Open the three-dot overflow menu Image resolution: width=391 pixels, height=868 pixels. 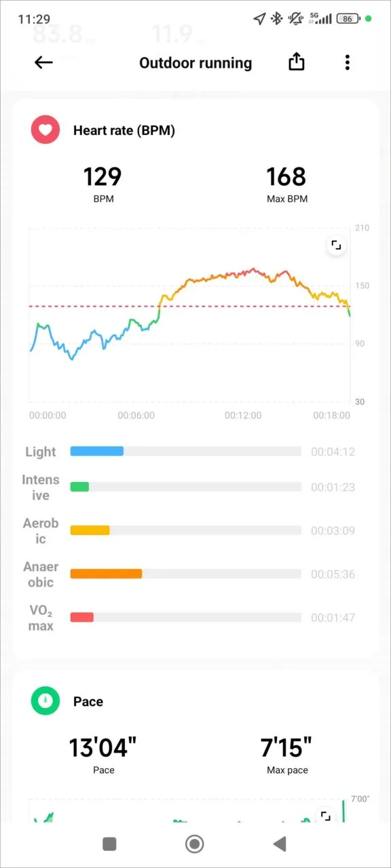(347, 62)
